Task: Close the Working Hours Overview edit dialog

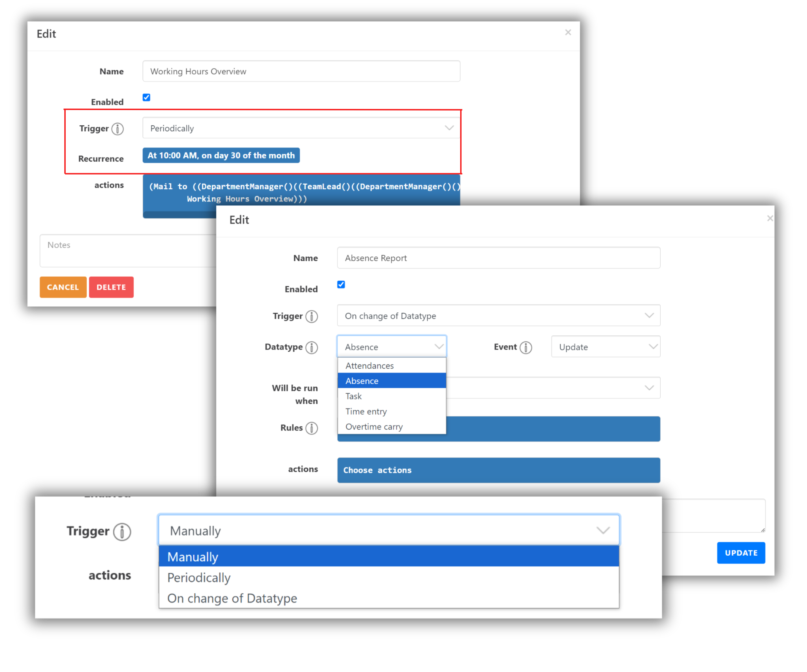Action: coord(568,32)
